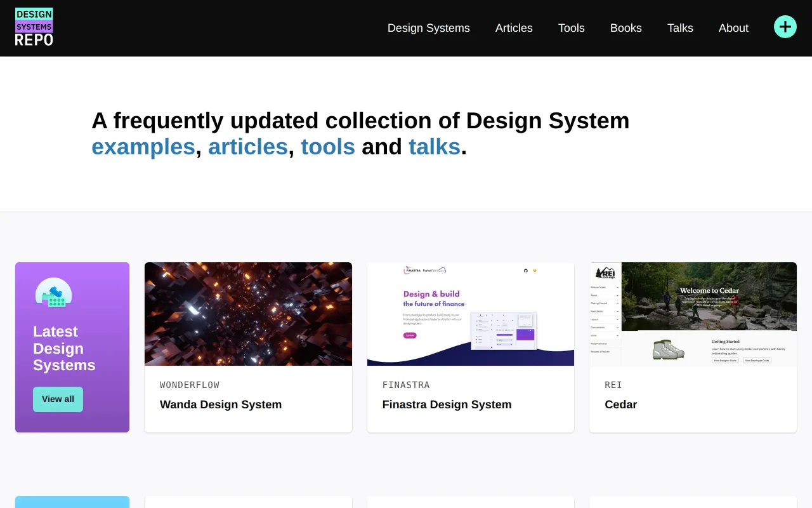Open the Wanda Design System thumbnail
The height and width of the screenshot is (508, 812).
click(248, 314)
